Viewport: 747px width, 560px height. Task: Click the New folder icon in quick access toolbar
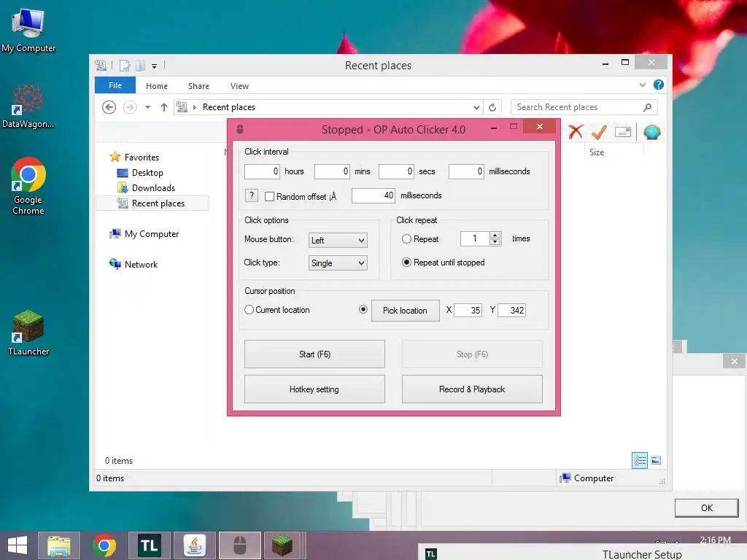coord(140,65)
